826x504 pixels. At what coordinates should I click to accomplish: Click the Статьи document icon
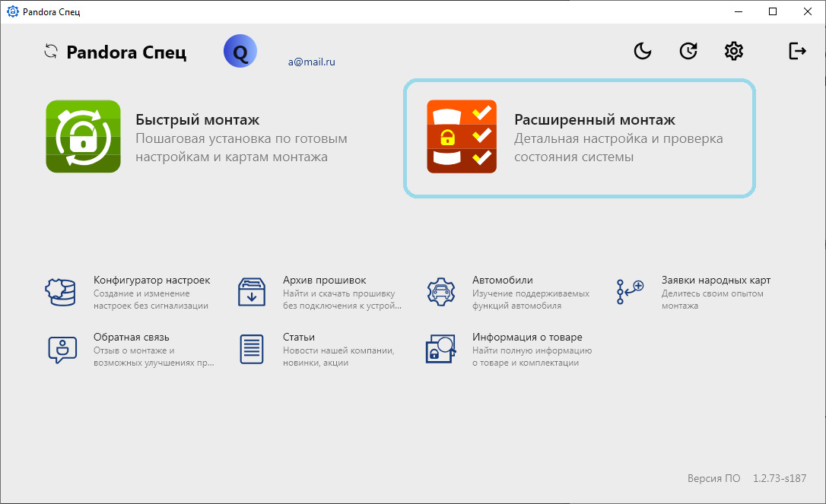pos(251,349)
